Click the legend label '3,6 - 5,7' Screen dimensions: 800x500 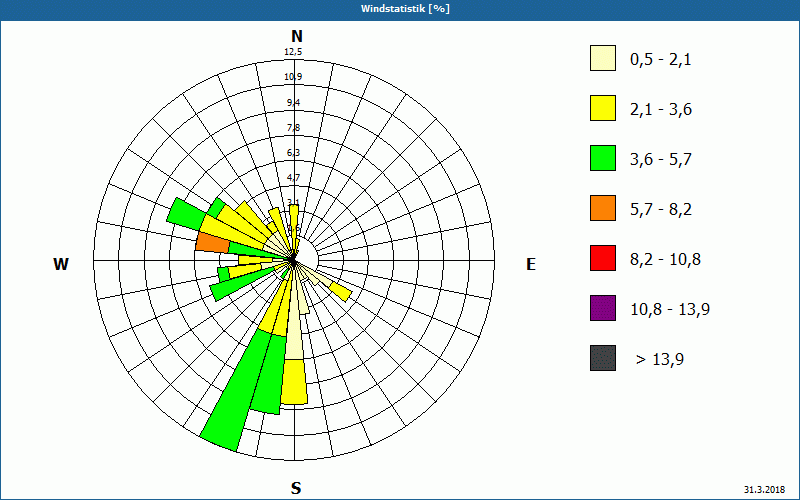661,160
